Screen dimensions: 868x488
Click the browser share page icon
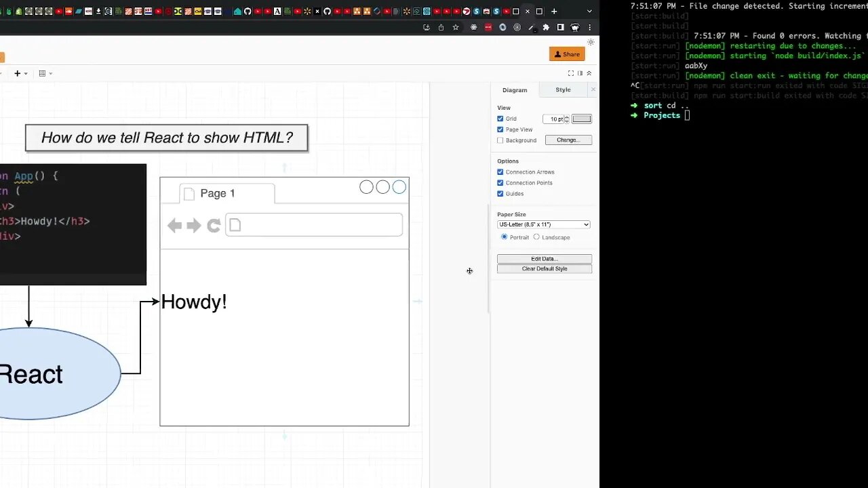click(441, 27)
